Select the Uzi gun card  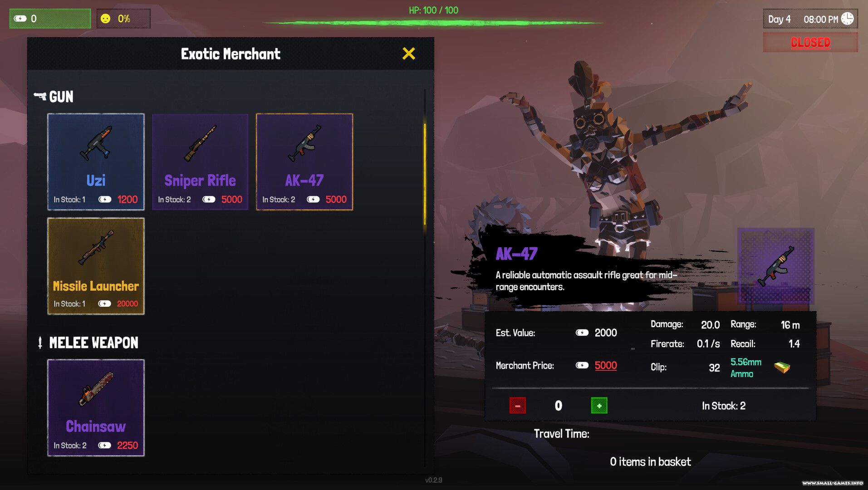pos(96,162)
